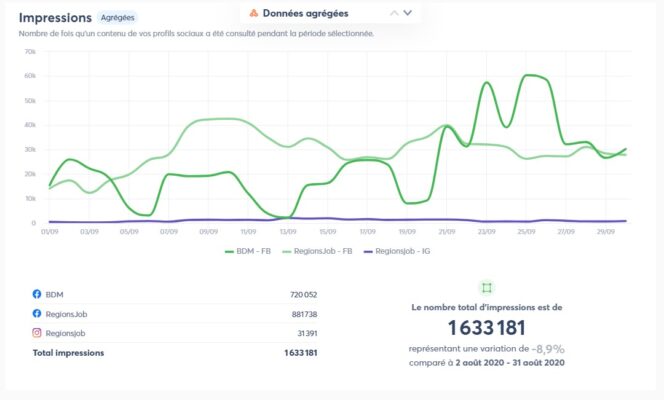Click the up chevron next to Données agrégées

pyautogui.click(x=394, y=13)
